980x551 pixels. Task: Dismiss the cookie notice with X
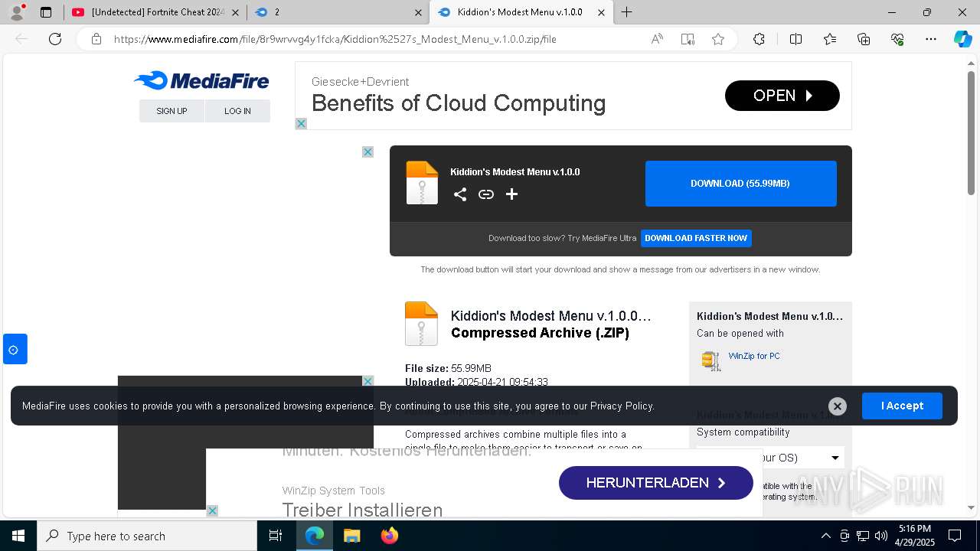pyautogui.click(x=838, y=406)
